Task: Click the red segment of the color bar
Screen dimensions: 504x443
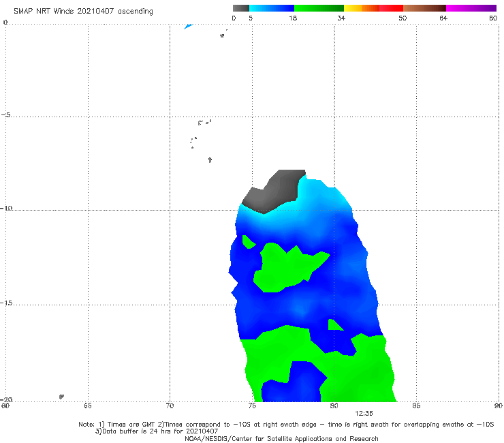Action: point(392,8)
